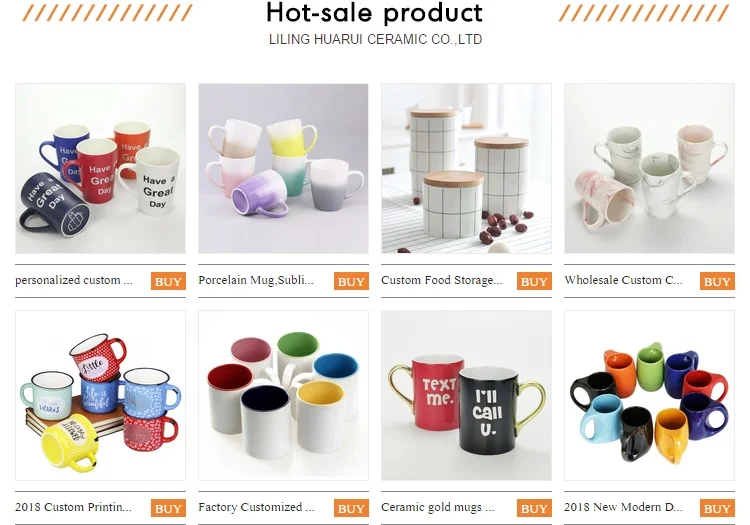Click BUY next to Porcelain Mug, Subli...

pos(351,282)
